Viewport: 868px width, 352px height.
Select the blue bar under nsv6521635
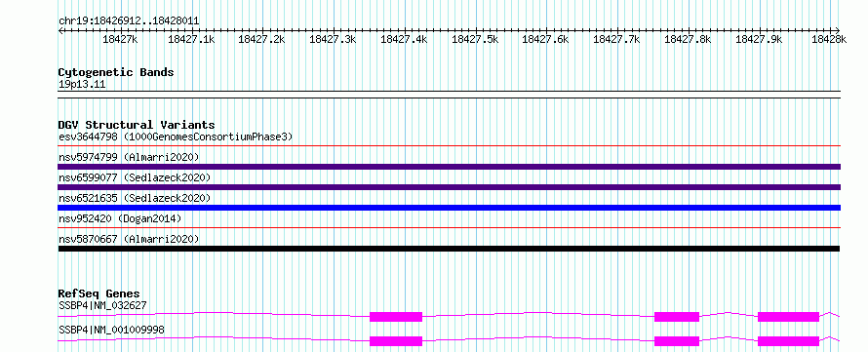coord(449,208)
